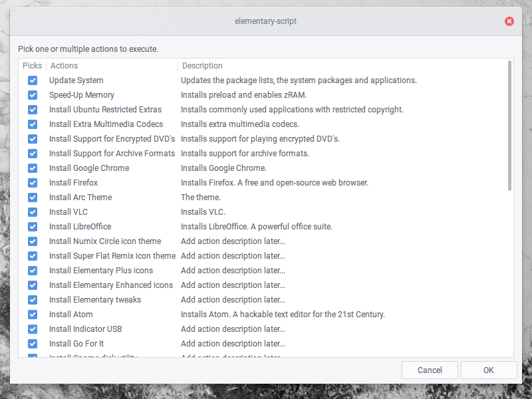Uncheck Install Numix Circle icon theme checkbox
Screen dimensions: 532x399
(x=33, y=241)
